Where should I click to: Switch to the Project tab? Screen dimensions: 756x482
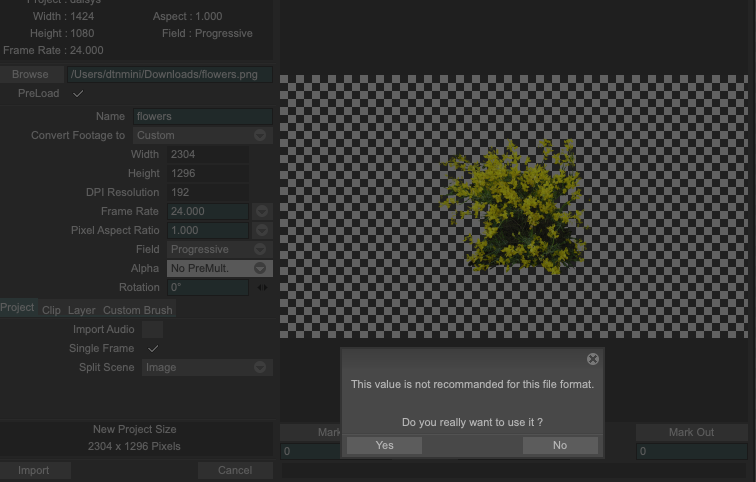17,308
